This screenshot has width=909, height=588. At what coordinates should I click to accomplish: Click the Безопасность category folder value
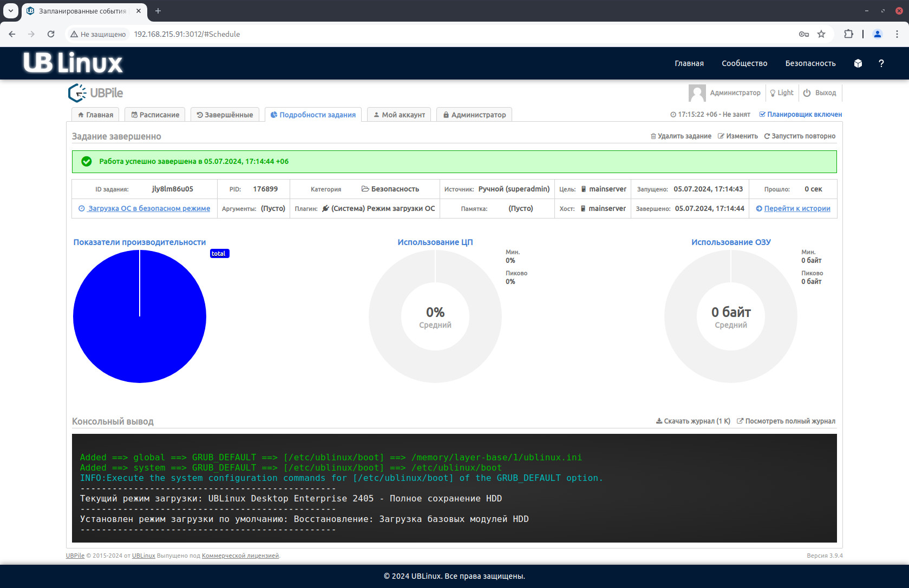[x=390, y=189]
